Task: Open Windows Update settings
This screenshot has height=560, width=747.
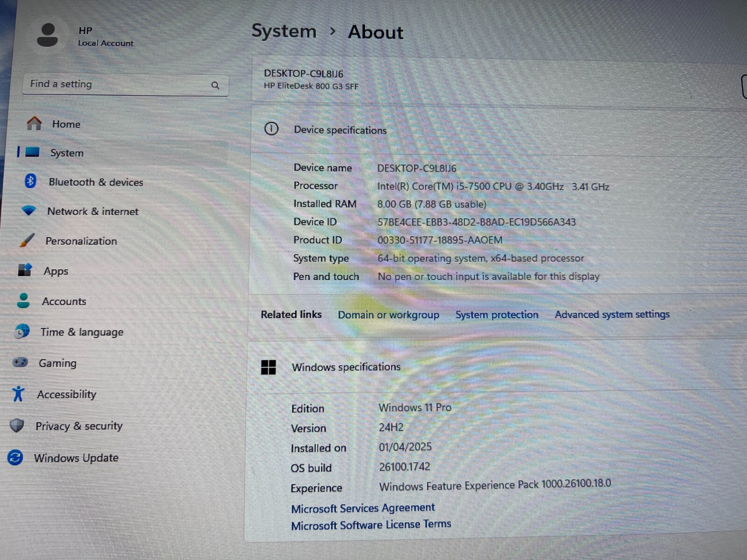Action: [x=76, y=458]
